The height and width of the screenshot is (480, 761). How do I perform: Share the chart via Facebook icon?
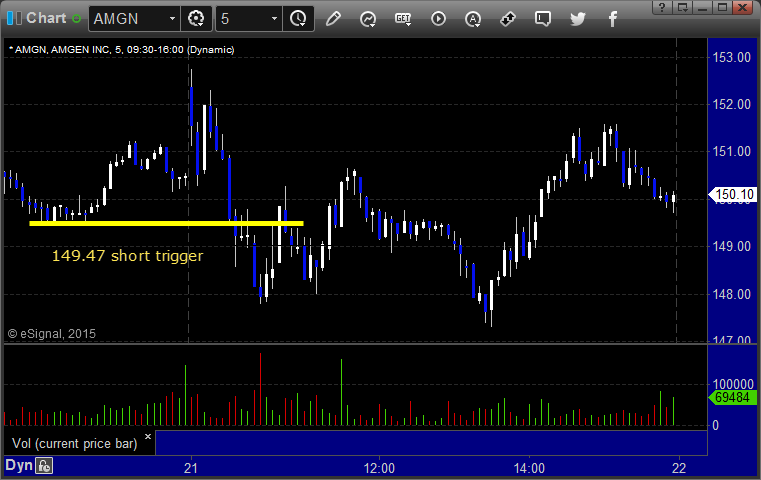coord(613,19)
